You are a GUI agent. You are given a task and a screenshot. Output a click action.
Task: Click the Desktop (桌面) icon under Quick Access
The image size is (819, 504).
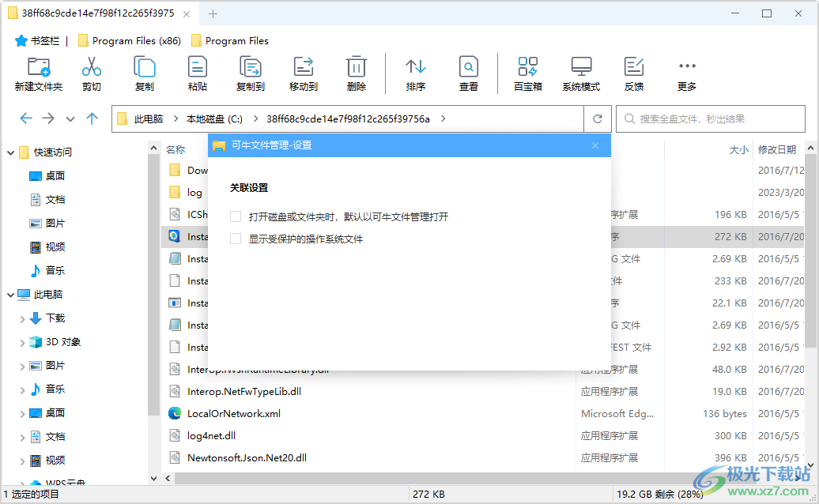click(35, 176)
